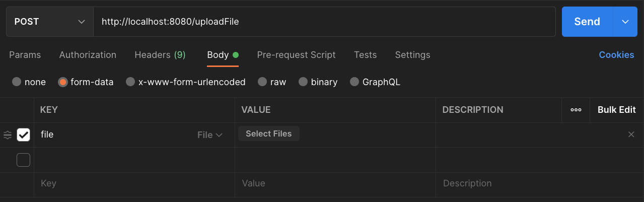Open the POST method dropdown
Viewport: 644px width, 202px height.
coord(50,22)
